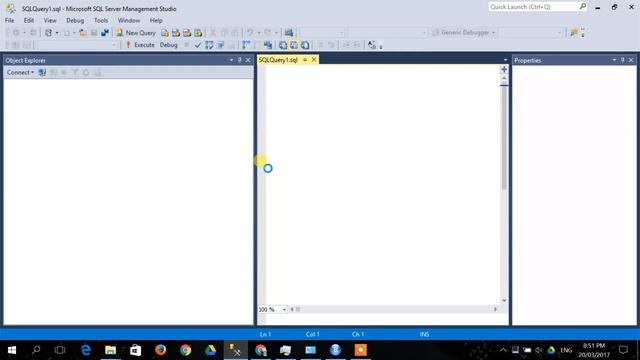
Task: Toggle Include Client Statistics icon
Action: click(x=268, y=45)
